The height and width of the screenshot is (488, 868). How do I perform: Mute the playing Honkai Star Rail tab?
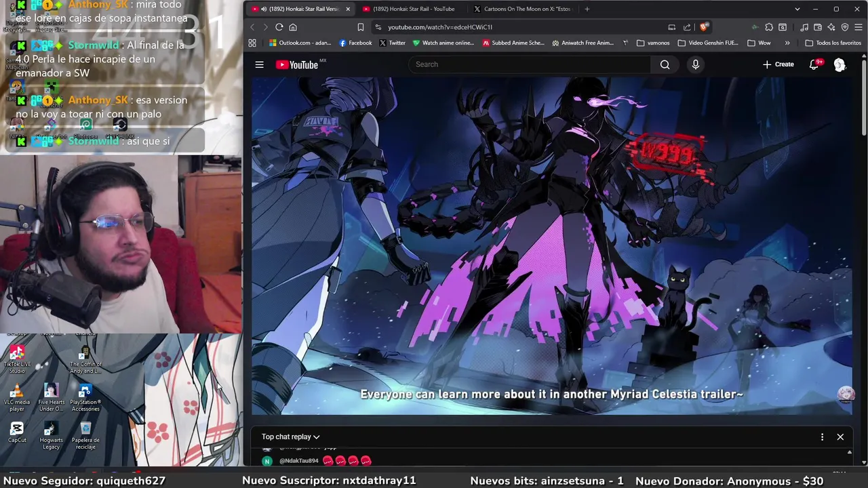pyautogui.click(x=264, y=9)
